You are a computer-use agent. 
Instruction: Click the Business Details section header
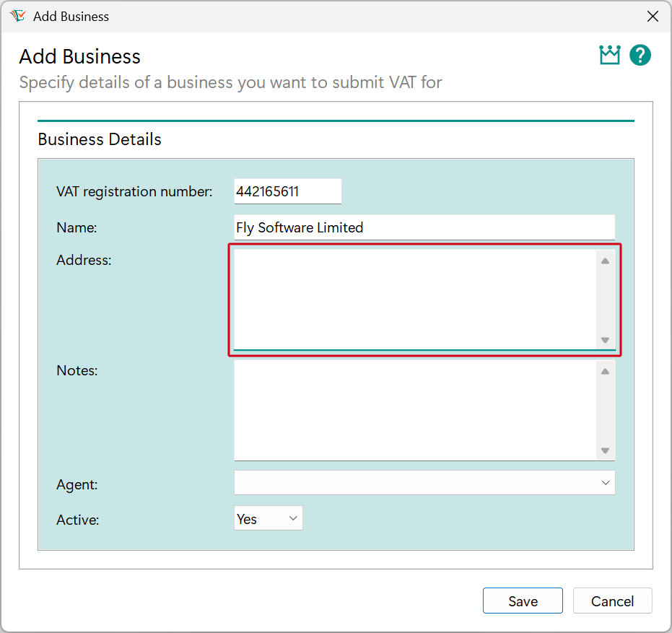99,139
